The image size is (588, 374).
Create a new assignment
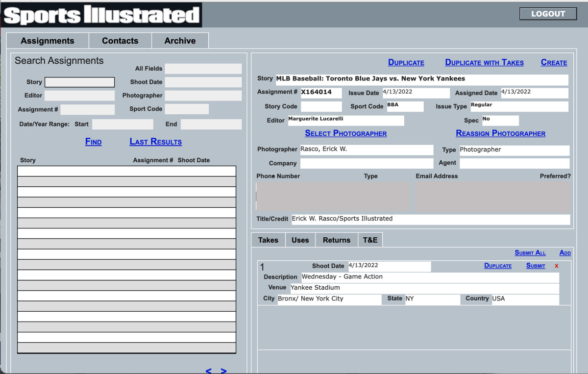[554, 62]
